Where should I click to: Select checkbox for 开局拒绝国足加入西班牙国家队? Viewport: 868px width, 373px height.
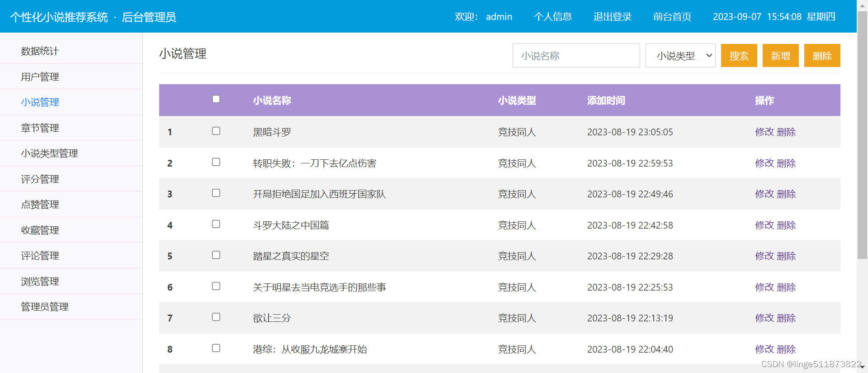216,193
